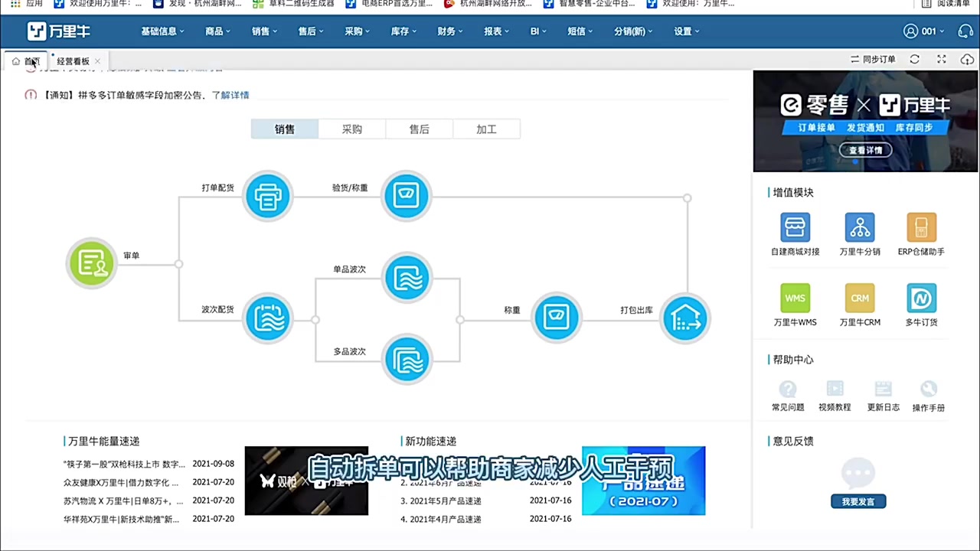Open the 设置 menu
This screenshot has height=551, width=980.
687,31
